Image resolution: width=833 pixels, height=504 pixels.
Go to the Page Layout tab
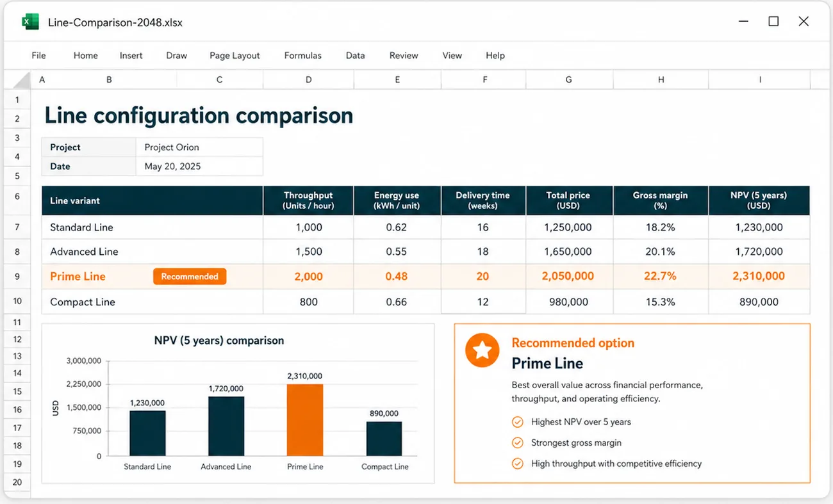coord(235,56)
